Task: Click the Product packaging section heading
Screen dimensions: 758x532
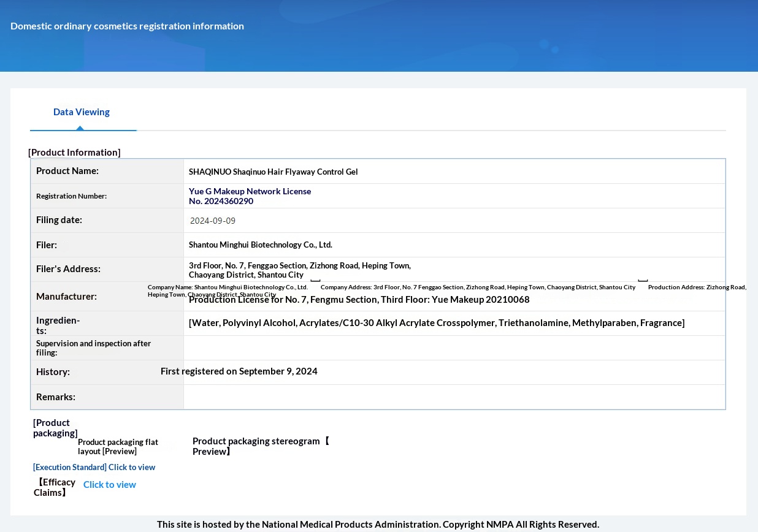Action: (x=55, y=428)
